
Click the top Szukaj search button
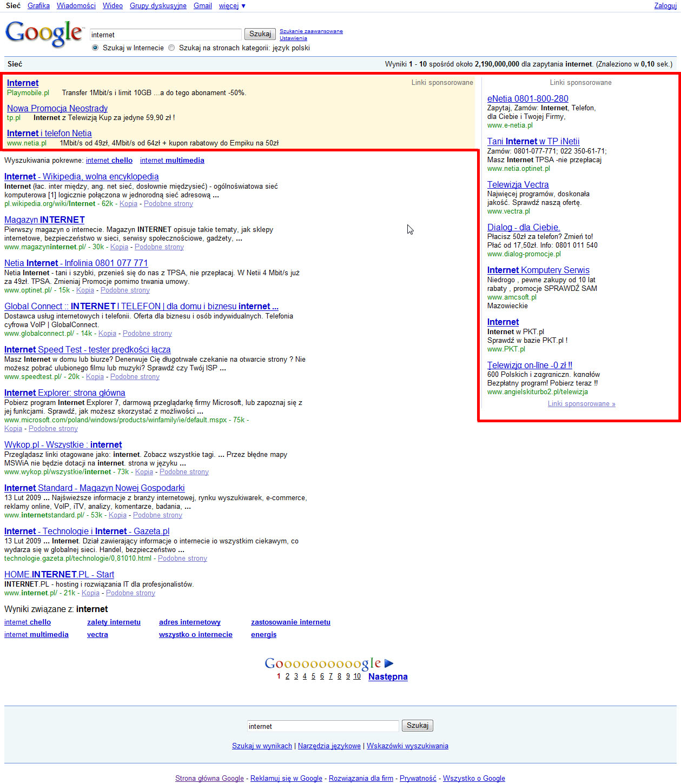coord(260,34)
